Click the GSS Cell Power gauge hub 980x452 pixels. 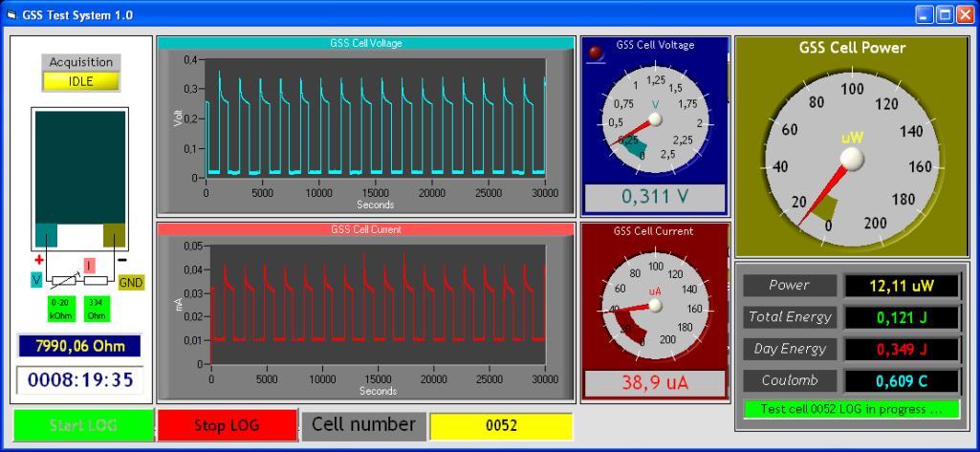[852, 159]
